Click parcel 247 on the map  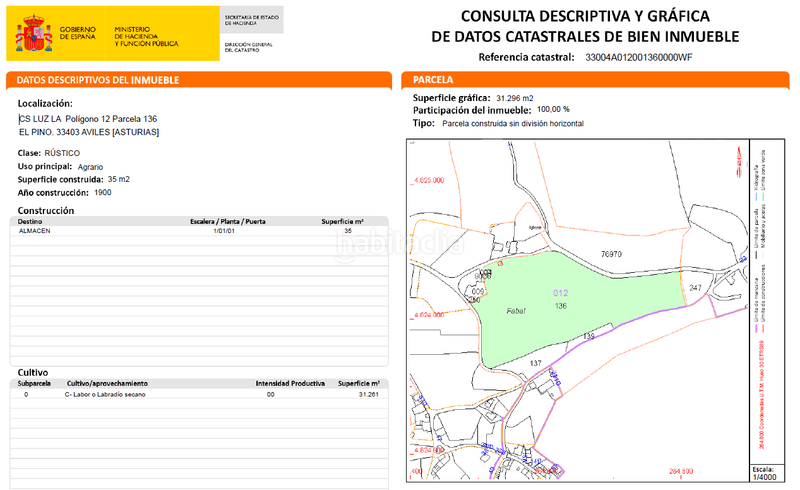click(x=696, y=287)
